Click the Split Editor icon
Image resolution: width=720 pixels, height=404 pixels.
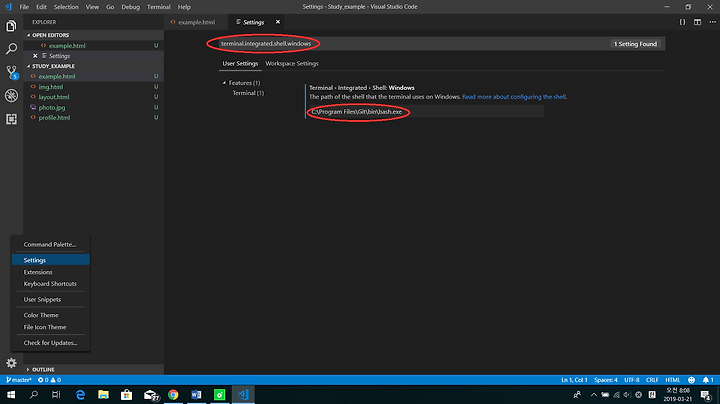click(697, 22)
